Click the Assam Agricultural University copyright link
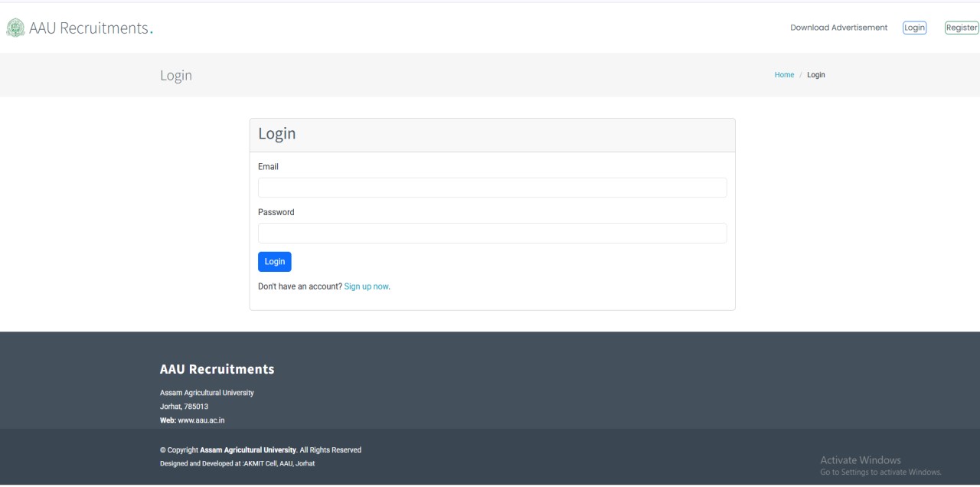Viewport: 980px width, 487px height. click(x=247, y=449)
